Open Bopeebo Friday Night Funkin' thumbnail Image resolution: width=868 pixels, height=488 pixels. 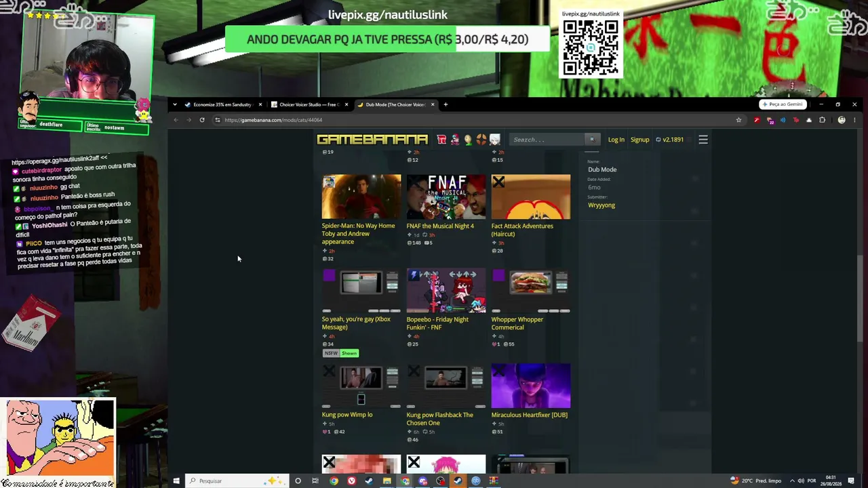(446, 291)
